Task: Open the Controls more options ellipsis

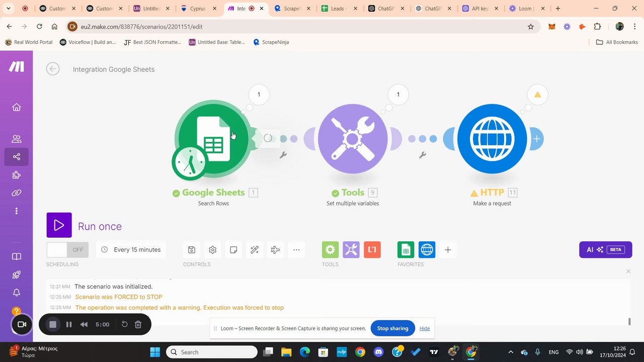Action: (296, 250)
